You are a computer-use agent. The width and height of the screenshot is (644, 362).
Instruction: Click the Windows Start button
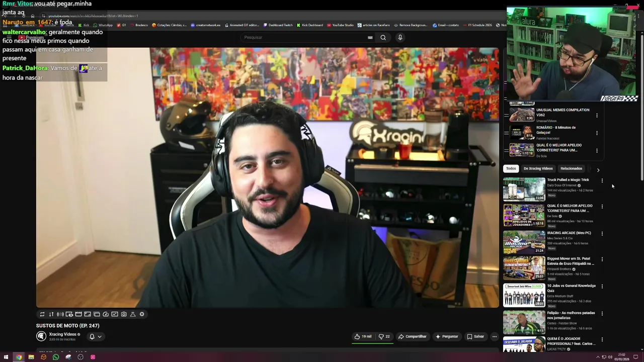(6, 357)
